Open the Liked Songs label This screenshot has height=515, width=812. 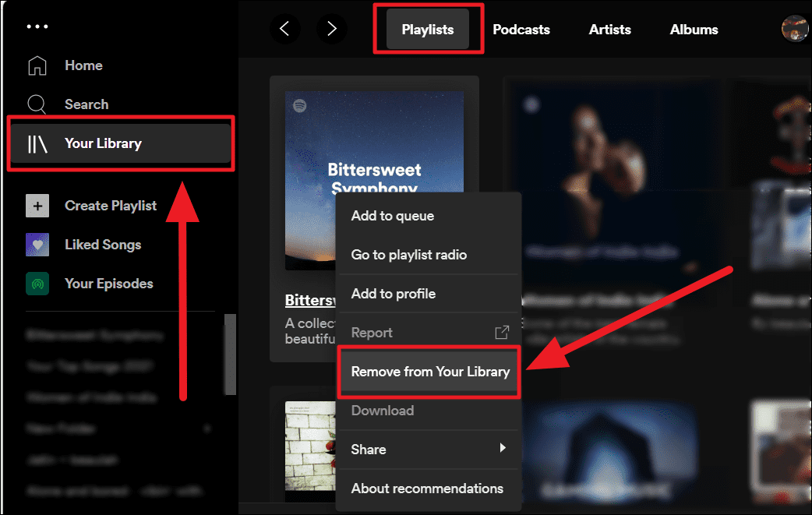click(103, 245)
